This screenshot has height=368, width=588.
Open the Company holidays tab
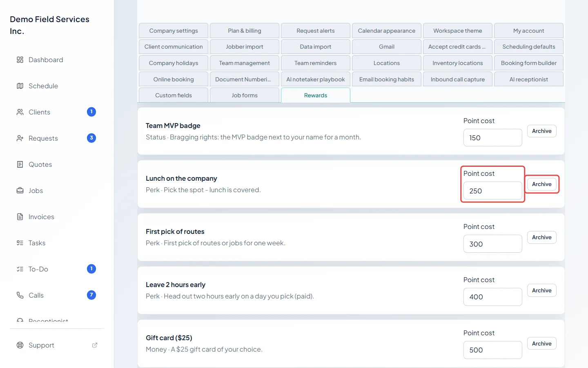[x=174, y=63]
